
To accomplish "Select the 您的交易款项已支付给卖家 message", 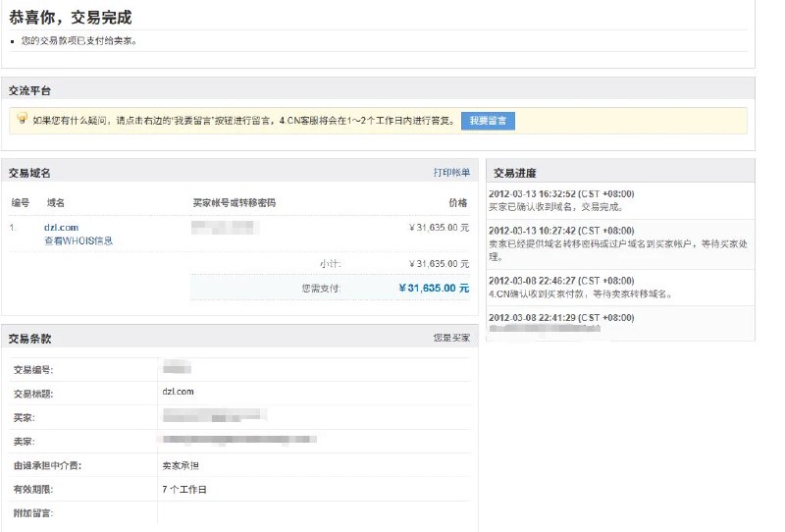I will pyautogui.click(x=78, y=40).
